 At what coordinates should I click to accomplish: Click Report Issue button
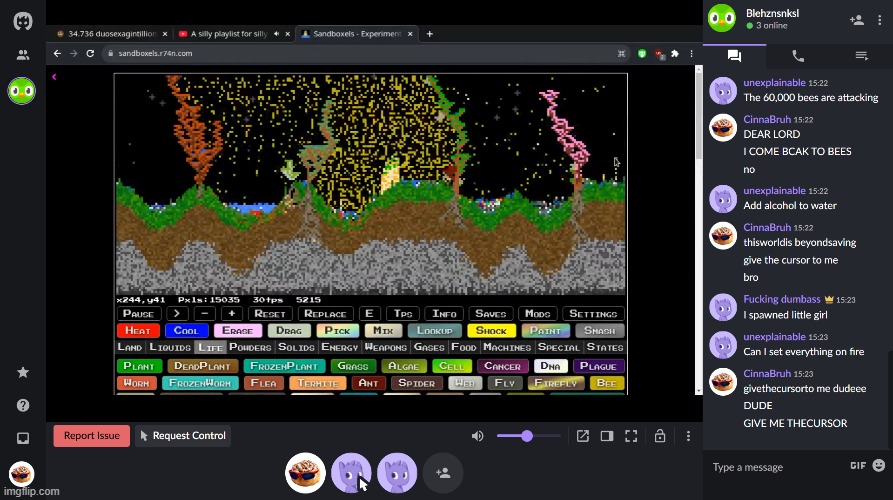(x=92, y=436)
